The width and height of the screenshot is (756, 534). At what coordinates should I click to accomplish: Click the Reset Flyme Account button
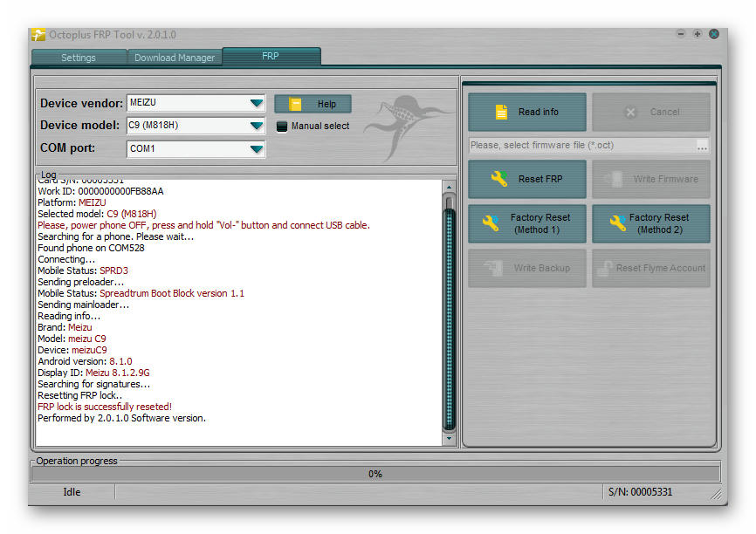click(x=651, y=268)
